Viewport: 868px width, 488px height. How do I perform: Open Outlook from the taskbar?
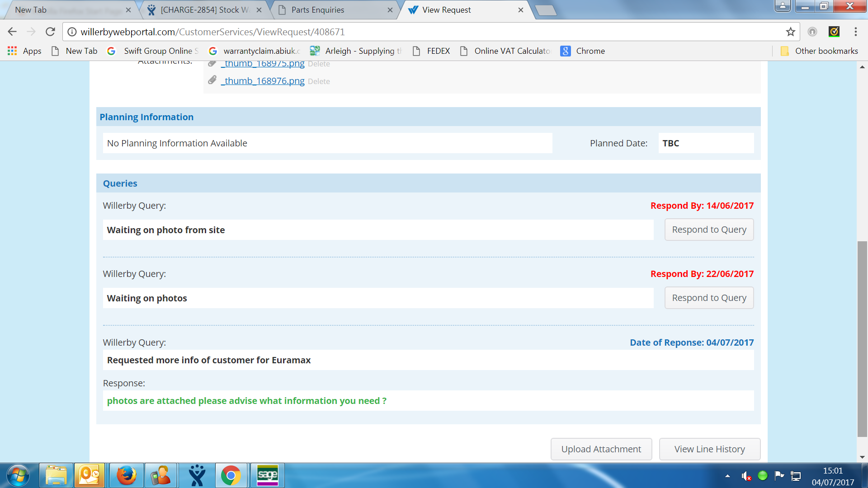pos(90,475)
